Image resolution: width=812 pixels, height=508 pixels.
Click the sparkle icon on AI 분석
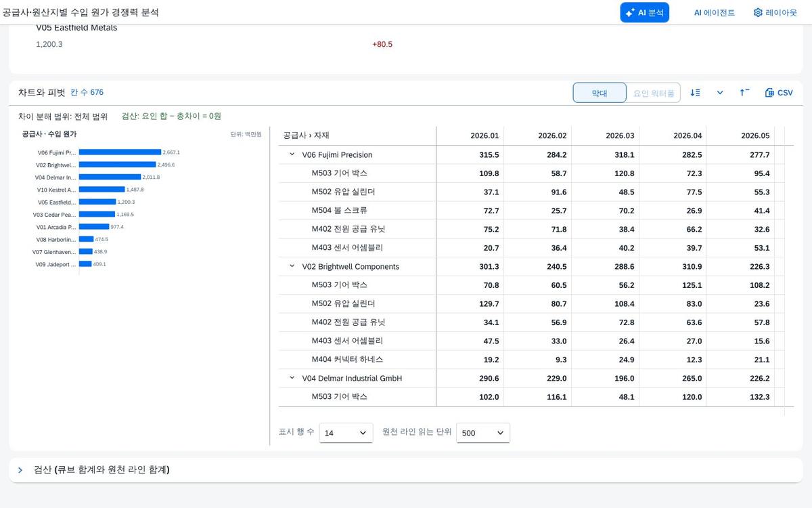click(630, 12)
